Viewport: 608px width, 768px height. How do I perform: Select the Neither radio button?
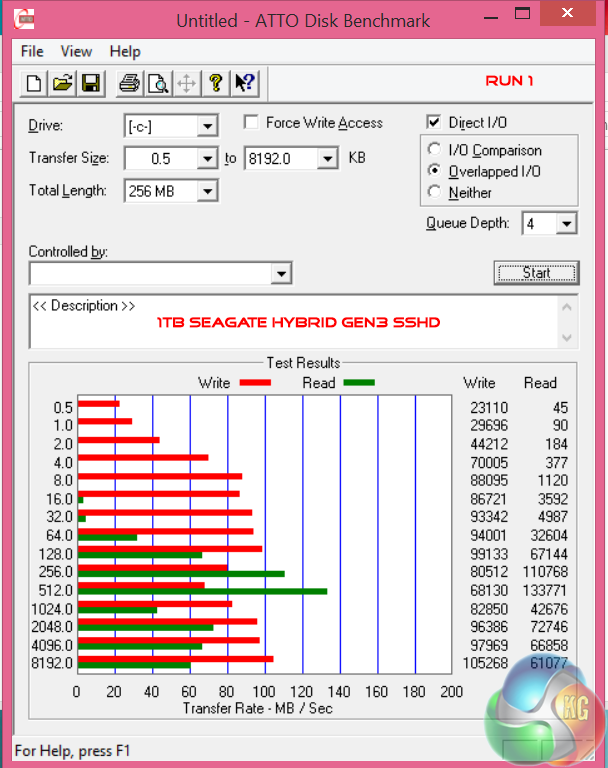point(434,192)
